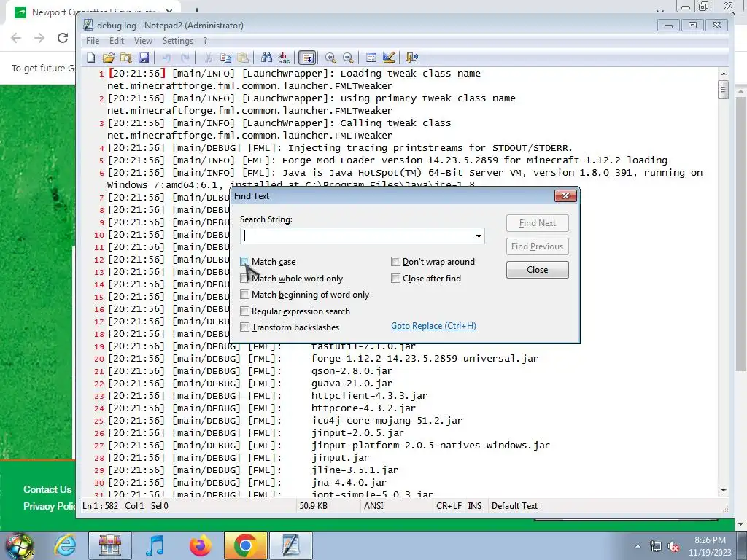Click the editor's vertical scrollbar thumb
The width and height of the screenshot is (747, 560).
click(723, 90)
